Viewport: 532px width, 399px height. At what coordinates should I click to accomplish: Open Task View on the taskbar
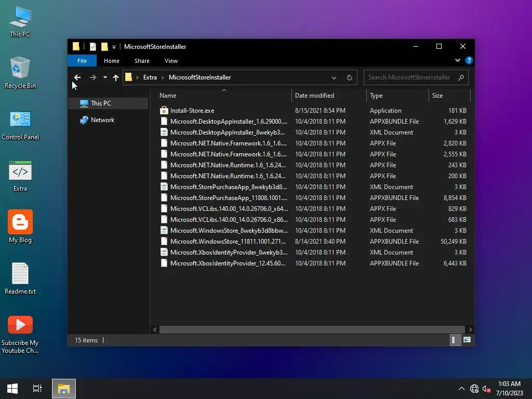37,389
